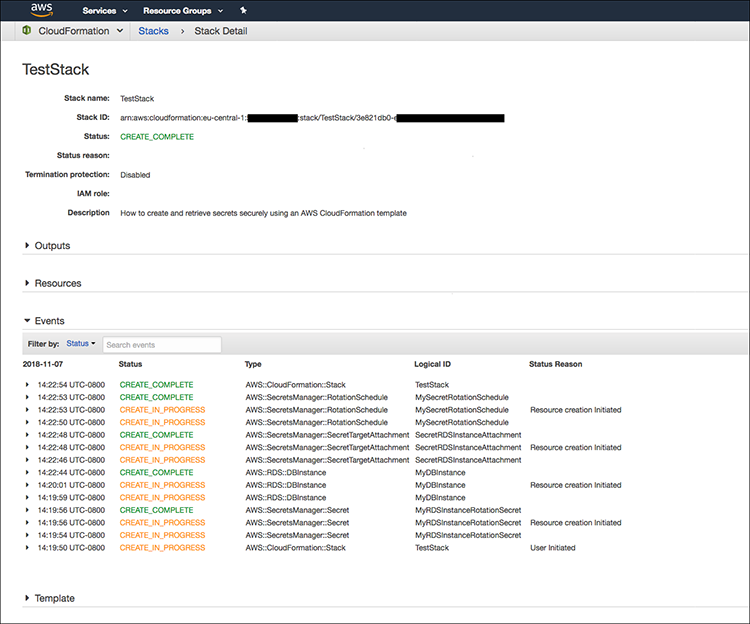Expand the 14:22:54 TestStack event row
Image resolution: width=750 pixels, height=624 pixels.
coord(27,384)
